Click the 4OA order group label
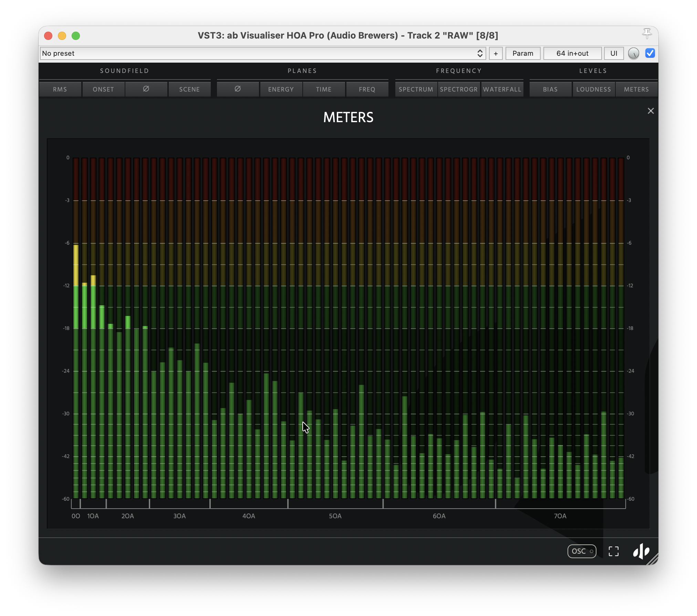The image size is (697, 616). 249,516
